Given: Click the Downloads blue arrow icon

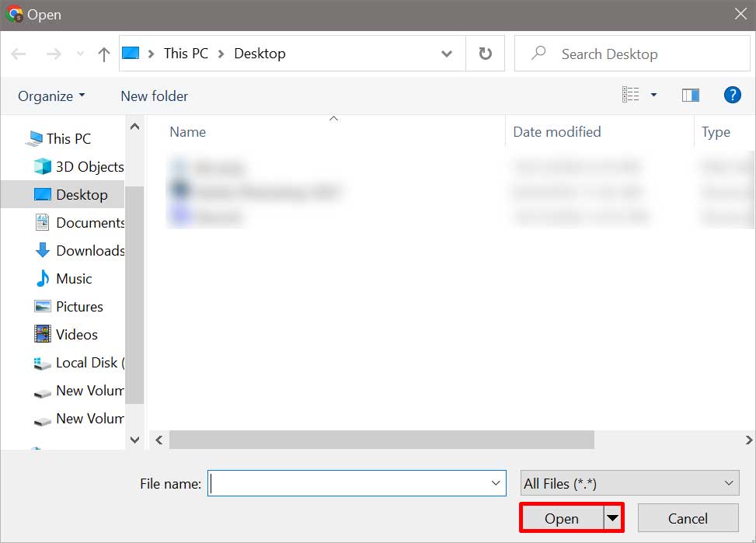Looking at the screenshot, I should pyautogui.click(x=43, y=250).
